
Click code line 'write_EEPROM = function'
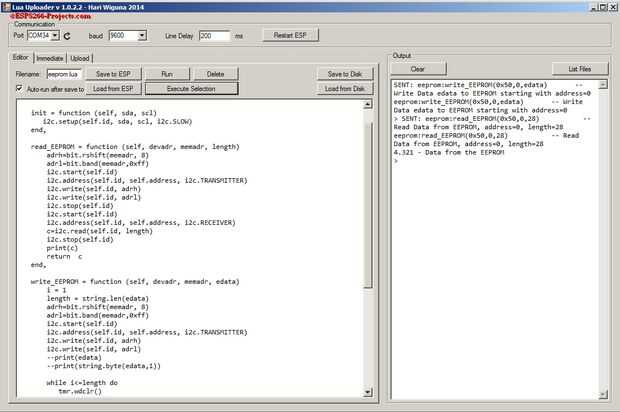click(135, 282)
